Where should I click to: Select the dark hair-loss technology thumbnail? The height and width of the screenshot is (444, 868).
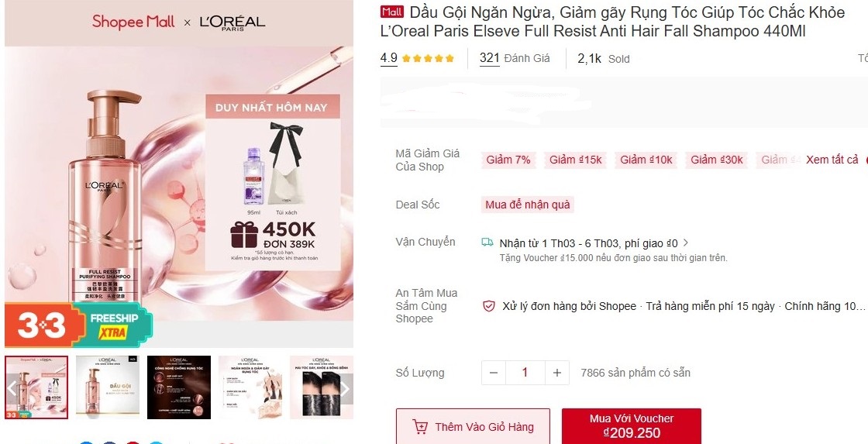(179, 387)
